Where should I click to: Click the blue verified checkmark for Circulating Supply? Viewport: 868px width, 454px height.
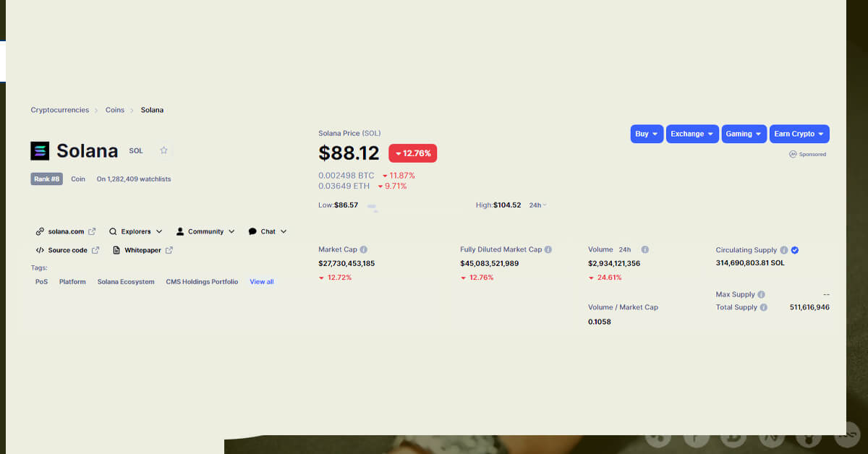click(x=795, y=250)
